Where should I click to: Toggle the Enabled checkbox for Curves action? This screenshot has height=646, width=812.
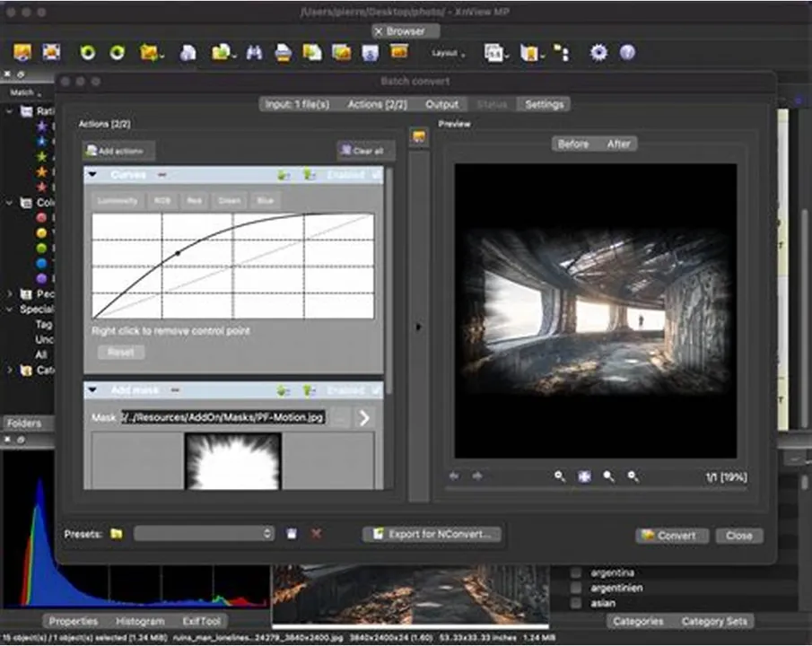coord(377,175)
